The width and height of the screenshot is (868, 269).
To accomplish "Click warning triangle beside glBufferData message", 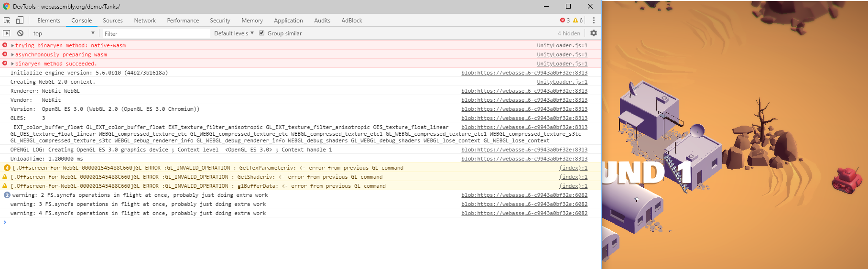I will coord(5,186).
